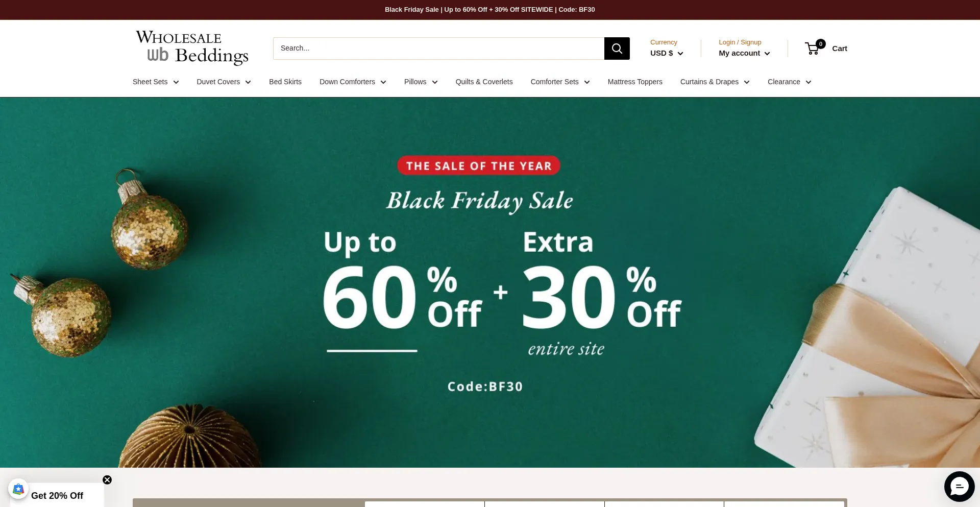Image resolution: width=980 pixels, height=507 pixels.
Task: Click into the Search field
Action: pyautogui.click(x=438, y=49)
